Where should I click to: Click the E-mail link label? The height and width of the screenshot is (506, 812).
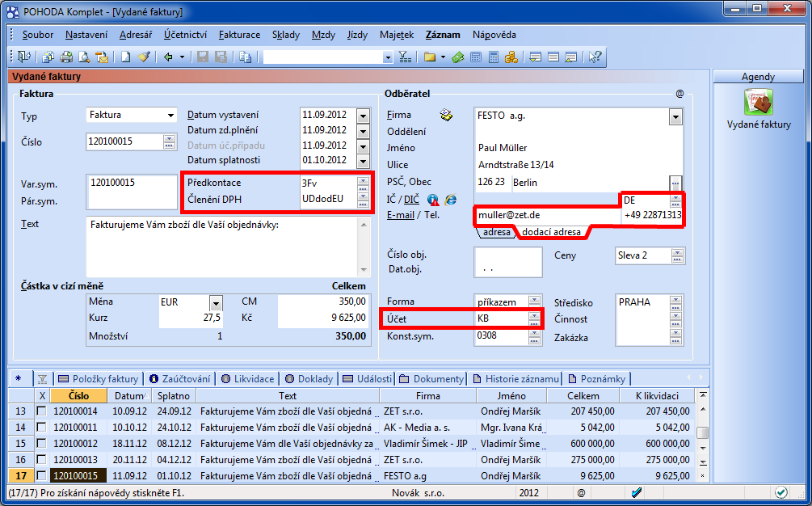coord(400,215)
